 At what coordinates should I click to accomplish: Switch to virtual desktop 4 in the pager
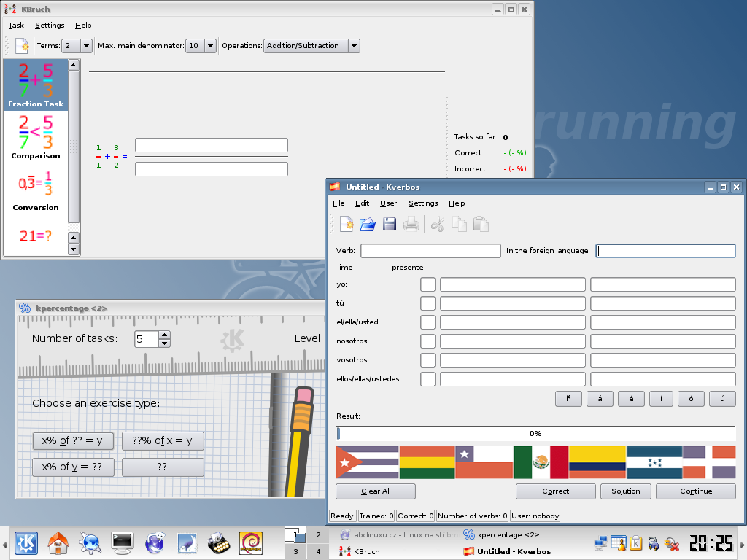pos(318,551)
